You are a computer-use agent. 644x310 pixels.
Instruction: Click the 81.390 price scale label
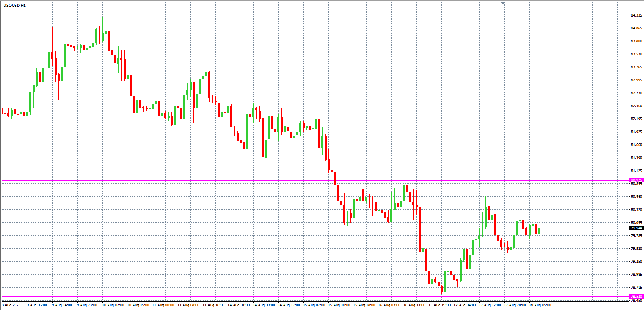(x=636, y=158)
